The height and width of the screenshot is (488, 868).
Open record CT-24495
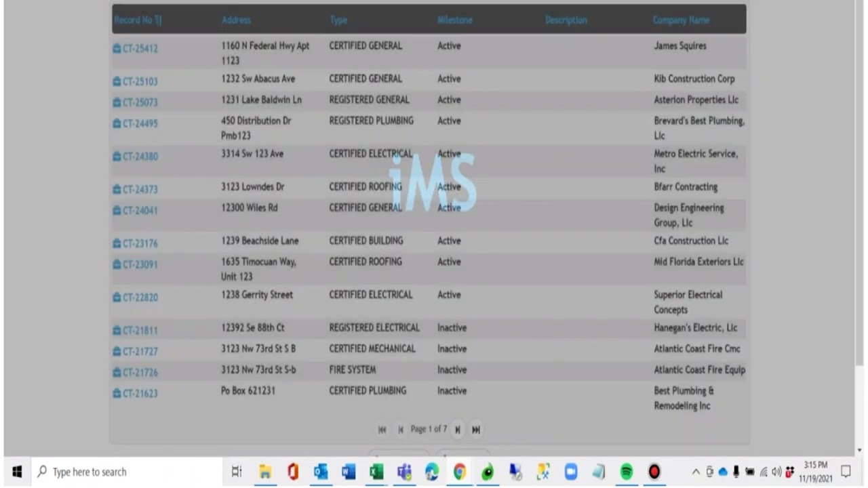click(x=136, y=123)
